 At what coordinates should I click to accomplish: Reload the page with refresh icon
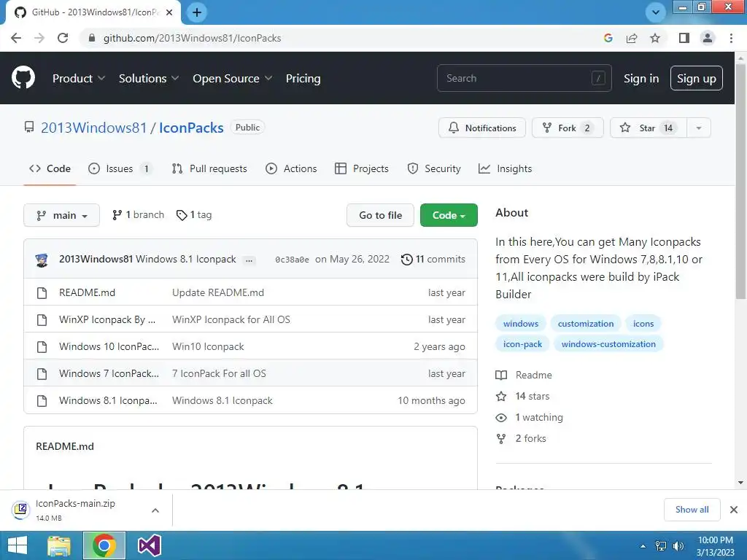(x=63, y=38)
